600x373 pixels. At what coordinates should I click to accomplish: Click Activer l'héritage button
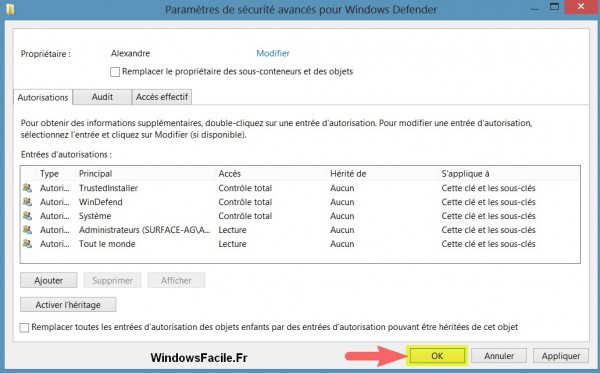pyautogui.click(x=68, y=305)
